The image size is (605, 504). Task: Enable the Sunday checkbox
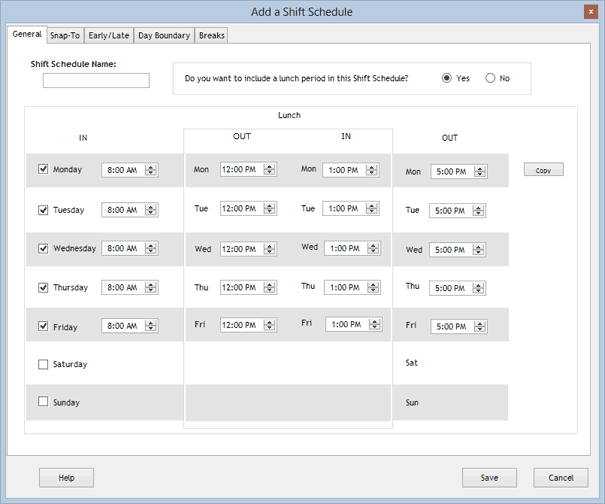click(43, 401)
